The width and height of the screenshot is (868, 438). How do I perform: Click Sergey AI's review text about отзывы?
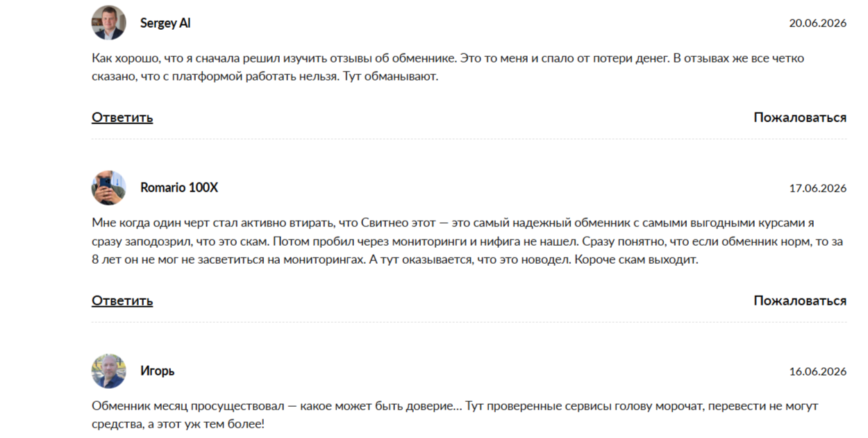[448, 67]
